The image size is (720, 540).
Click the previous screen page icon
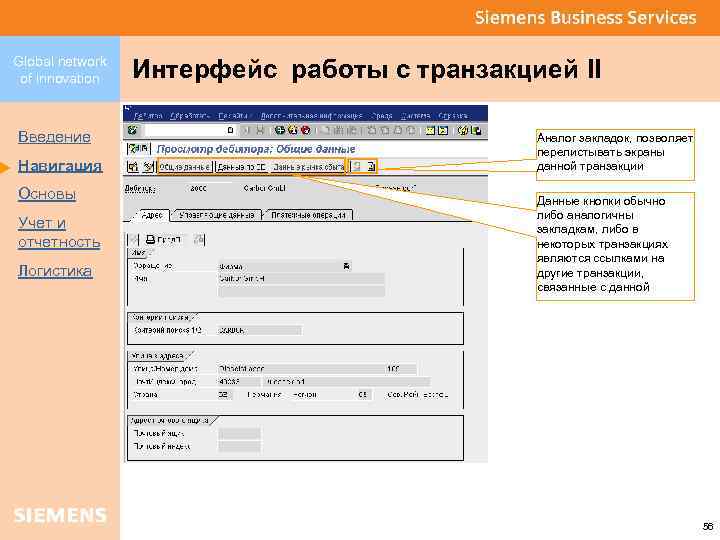(x=357, y=167)
